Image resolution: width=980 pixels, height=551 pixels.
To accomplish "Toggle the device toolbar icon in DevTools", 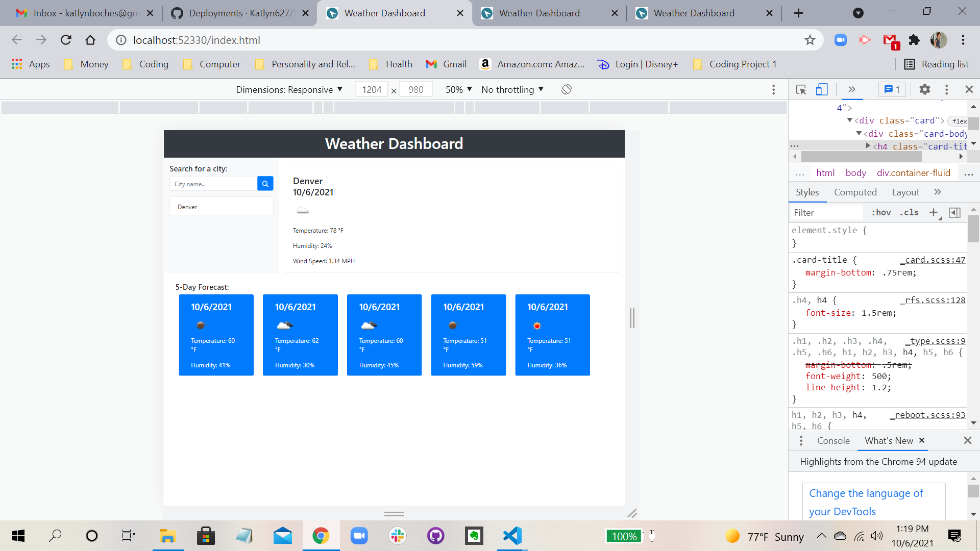I will point(822,90).
